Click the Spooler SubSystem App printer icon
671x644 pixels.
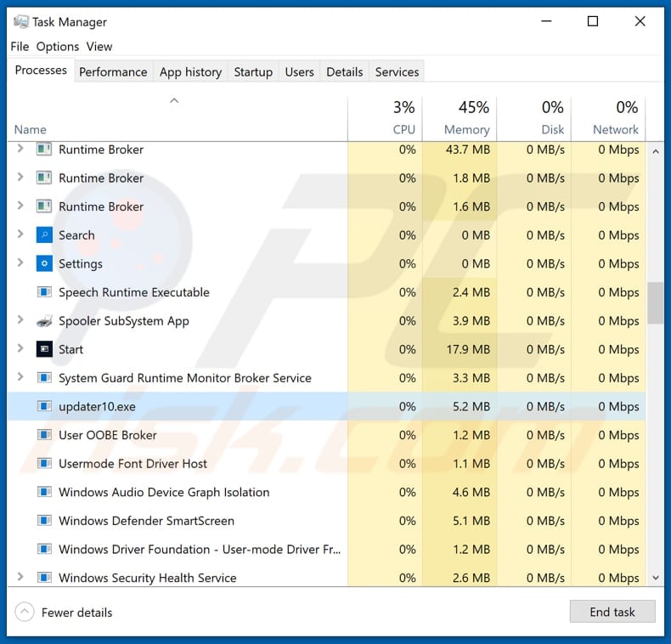pyautogui.click(x=44, y=321)
